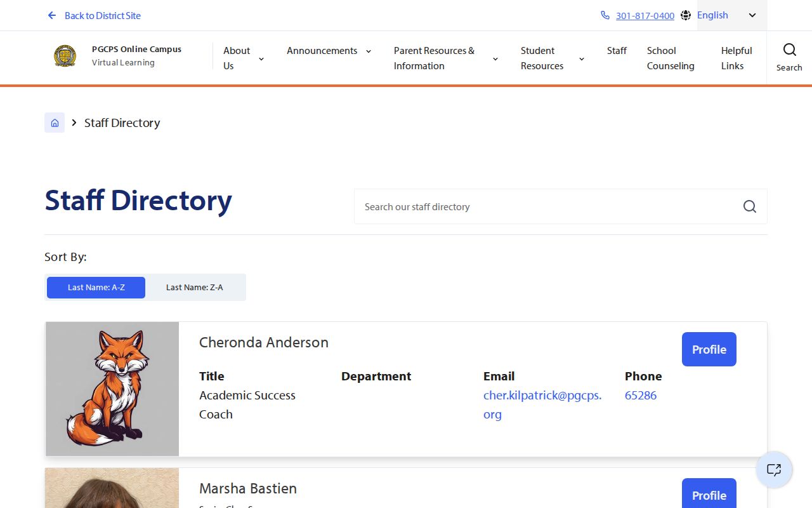Click the Cheronda Anderson name text
The image size is (812, 508).
coord(264,342)
